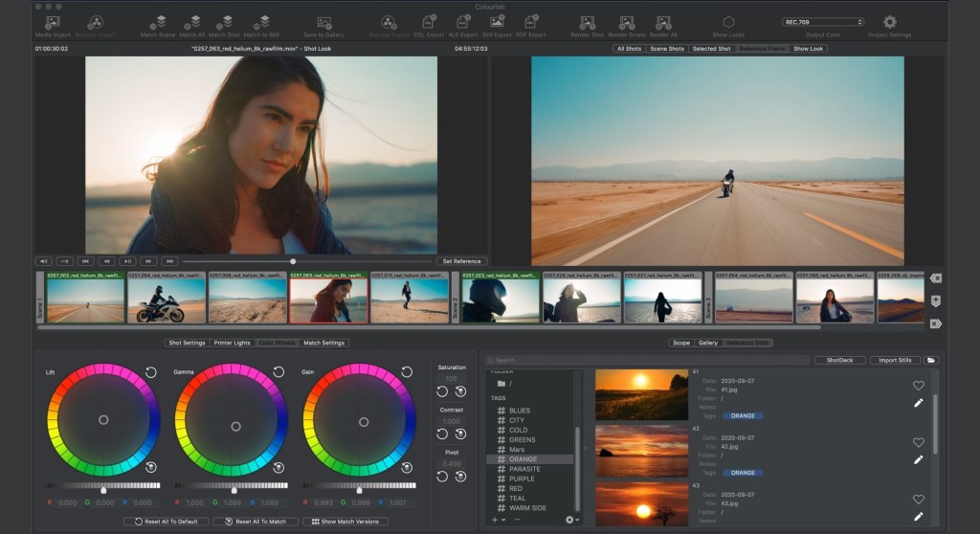Switch to the Printer Lights tab

(x=233, y=343)
